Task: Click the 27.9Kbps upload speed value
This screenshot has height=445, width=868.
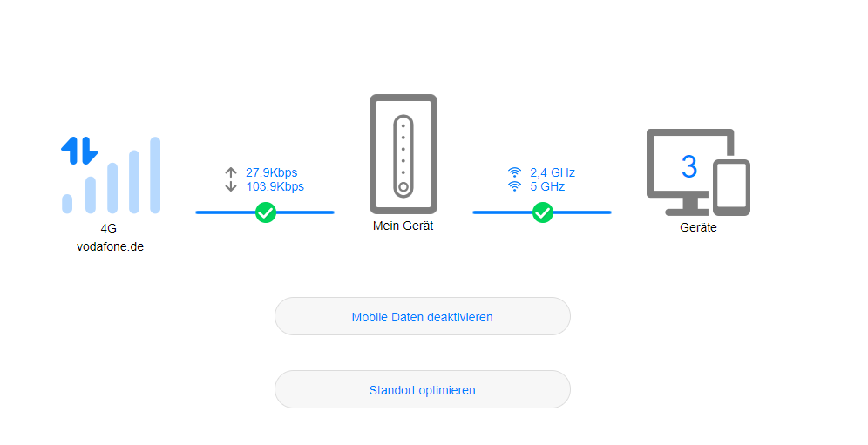Action: point(271,172)
